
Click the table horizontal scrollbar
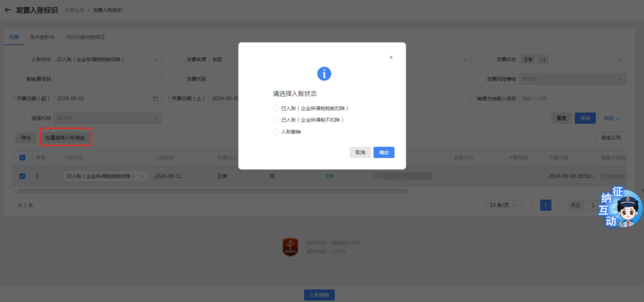coord(213,191)
